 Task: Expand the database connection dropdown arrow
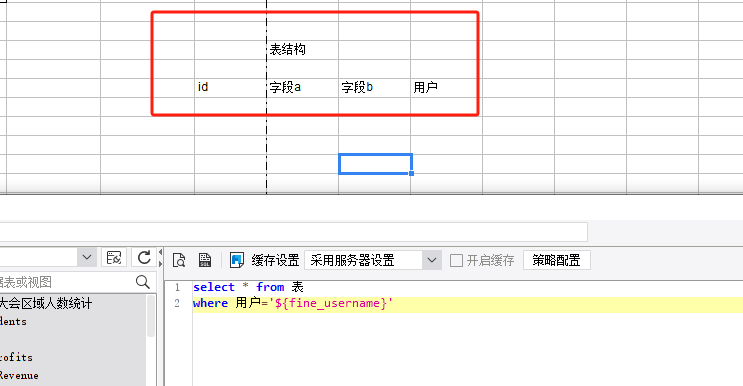(x=87, y=258)
